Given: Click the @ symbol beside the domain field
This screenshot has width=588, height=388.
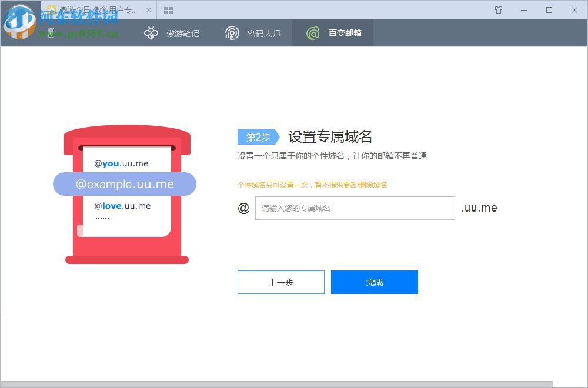Looking at the screenshot, I should click(243, 208).
